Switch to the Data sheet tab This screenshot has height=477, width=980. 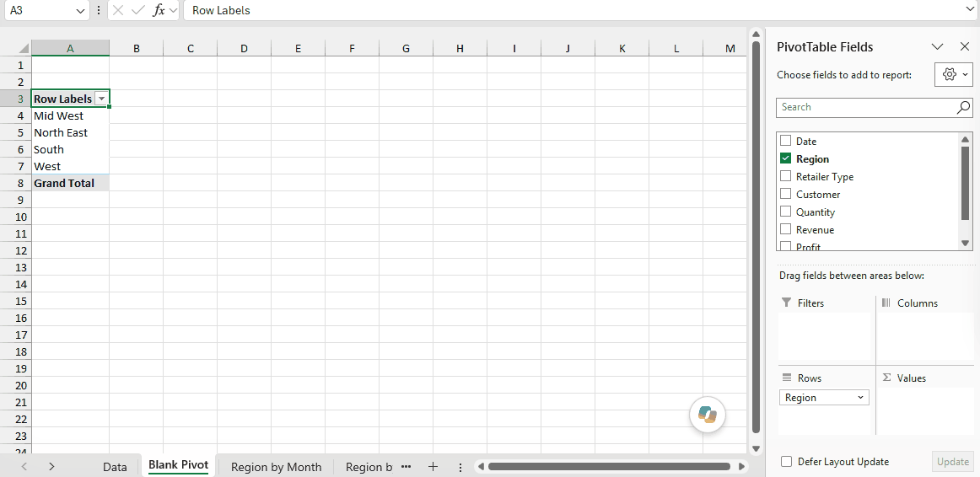(x=115, y=467)
